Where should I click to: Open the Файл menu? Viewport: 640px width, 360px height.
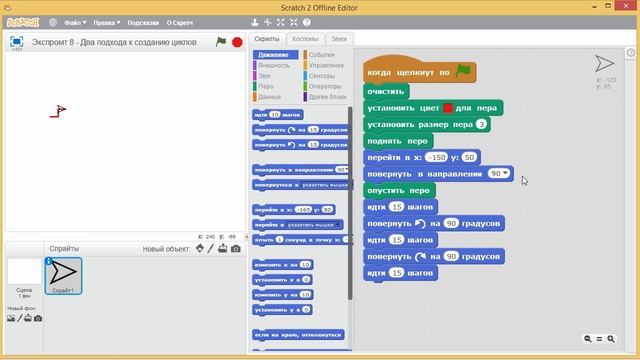coord(75,23)
